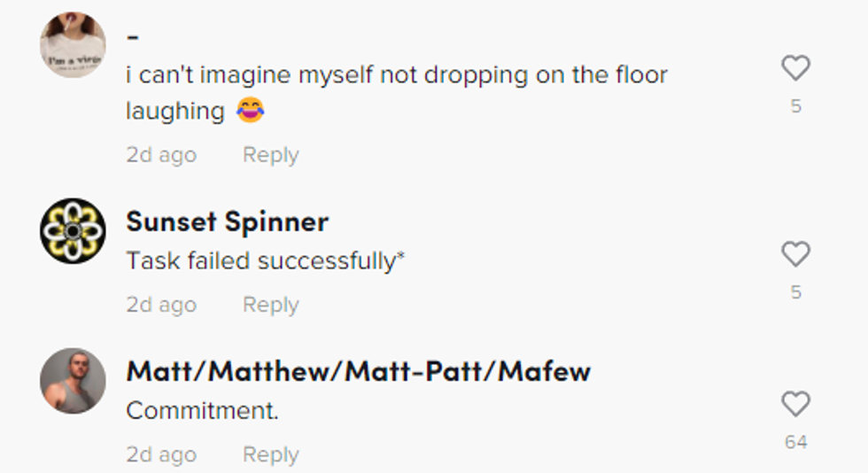This screenshot has width=868, height=473.
Task: Click '2d ago' under Sunset Spinner's comment
Action: 160,305
